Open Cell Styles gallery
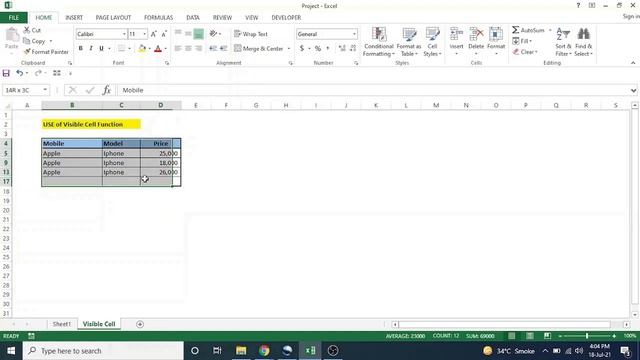Image resolution: width=640 pixels, height=360 pixels. (432, 42)
